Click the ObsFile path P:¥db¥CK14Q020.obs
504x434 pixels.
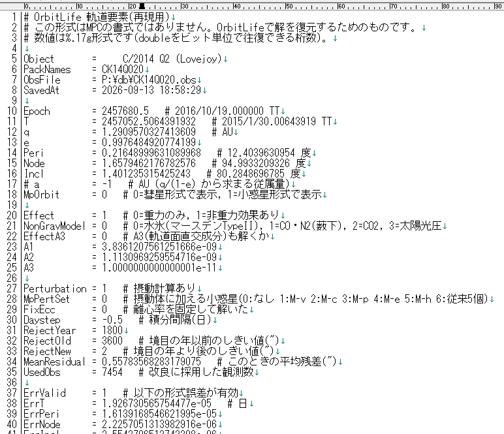[149, 80]
